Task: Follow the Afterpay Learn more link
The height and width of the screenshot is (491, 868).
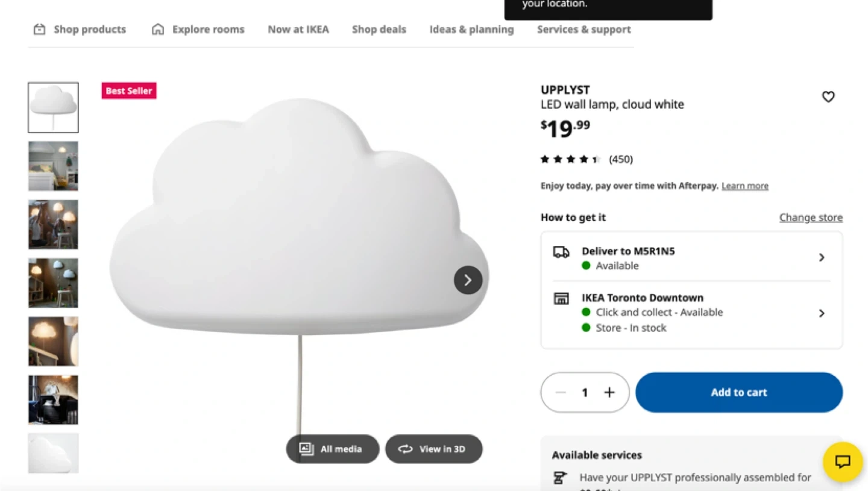Action: coord(745,186)
